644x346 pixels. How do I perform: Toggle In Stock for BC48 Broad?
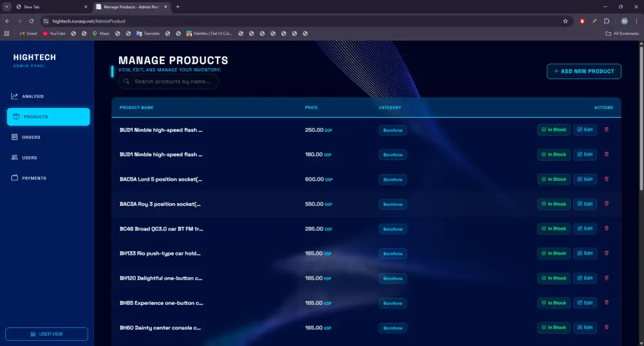554,228
